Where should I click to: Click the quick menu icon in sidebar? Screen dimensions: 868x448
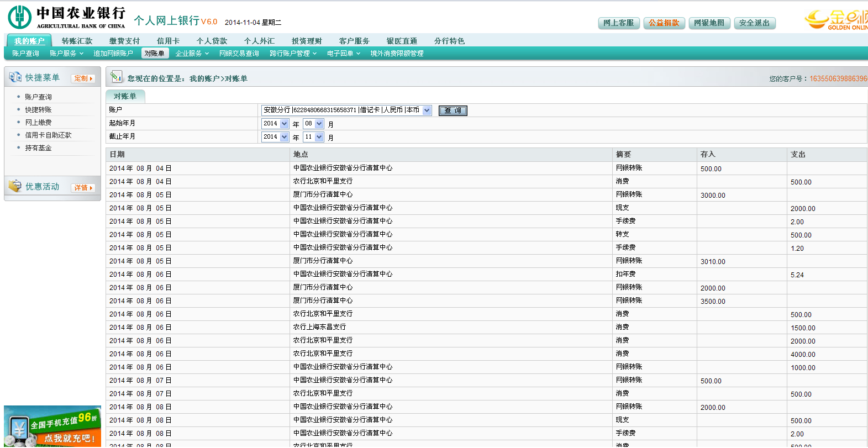15,77
